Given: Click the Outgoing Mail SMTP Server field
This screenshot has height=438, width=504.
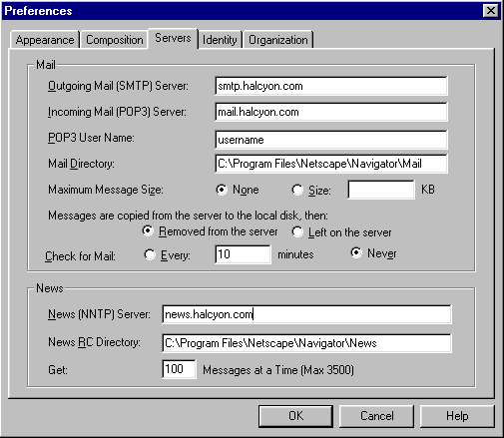Looking at the screenshot, I should point(331,86).
